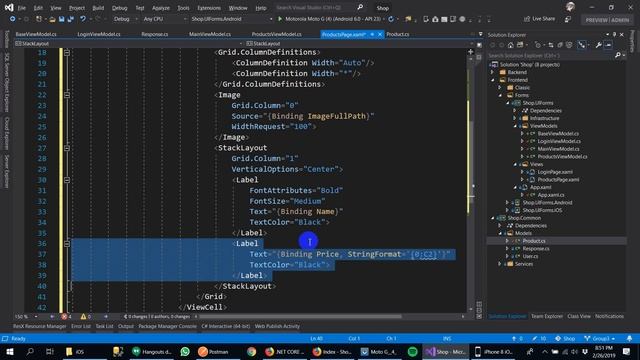The height and width of the screenshot is (360, 640).
Task: Open Windows Start menu
Action: [x=9, y=351]
